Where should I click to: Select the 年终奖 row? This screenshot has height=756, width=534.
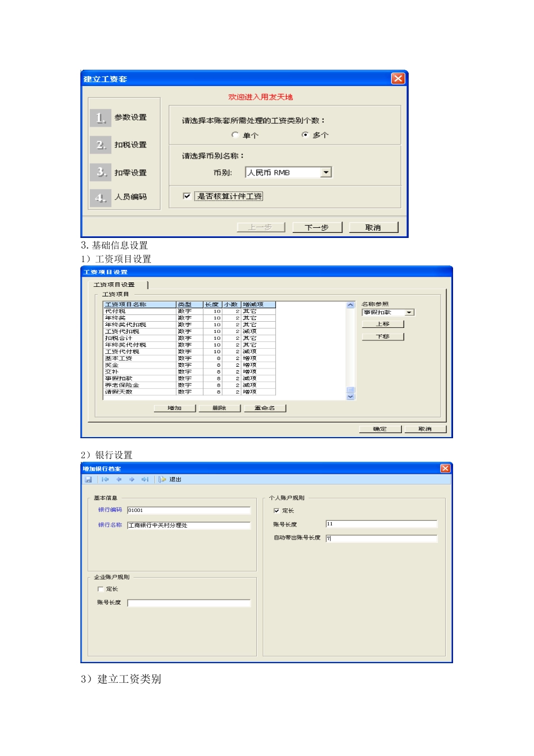pyautogui.click(x=189, y=318)
